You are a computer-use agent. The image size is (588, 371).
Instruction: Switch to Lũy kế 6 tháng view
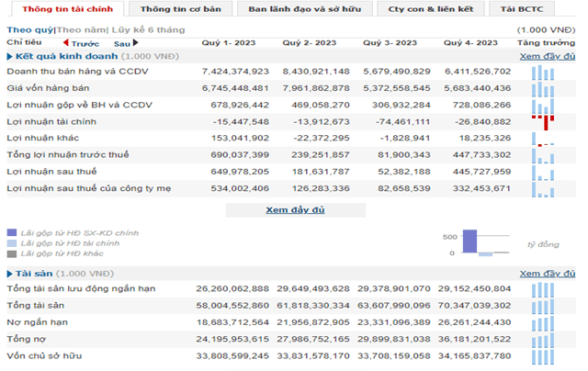click(148, 30)
